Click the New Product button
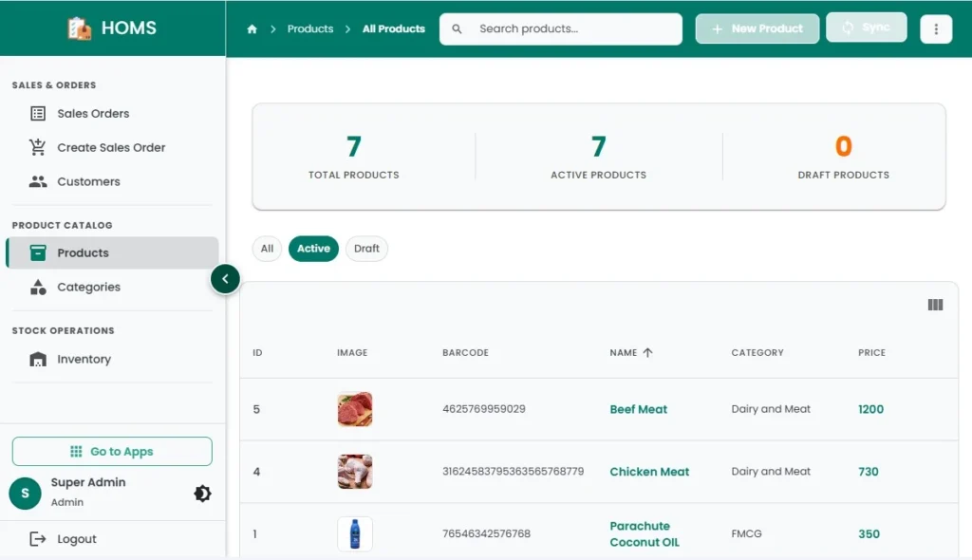Screen dimensions: 972x560 pos(757,28)
